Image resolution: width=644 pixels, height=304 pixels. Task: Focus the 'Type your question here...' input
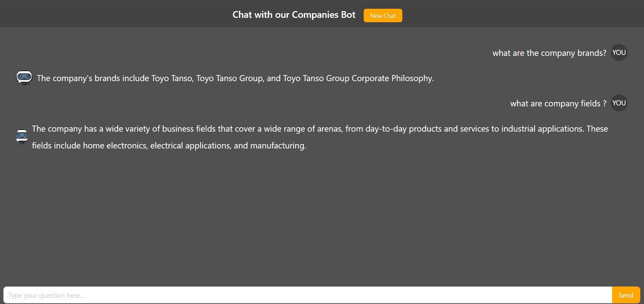[308, 295]
